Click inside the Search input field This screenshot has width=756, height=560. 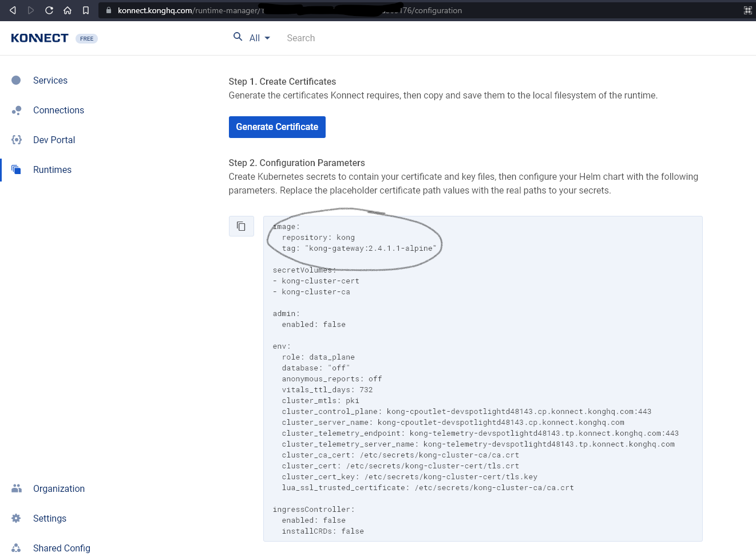tap(320, 38)
